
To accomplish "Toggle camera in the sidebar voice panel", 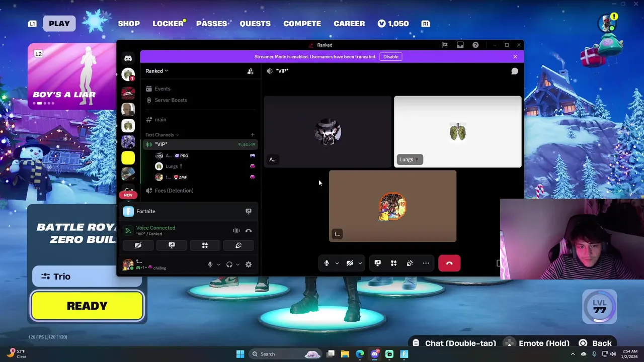I will [138, 245].
